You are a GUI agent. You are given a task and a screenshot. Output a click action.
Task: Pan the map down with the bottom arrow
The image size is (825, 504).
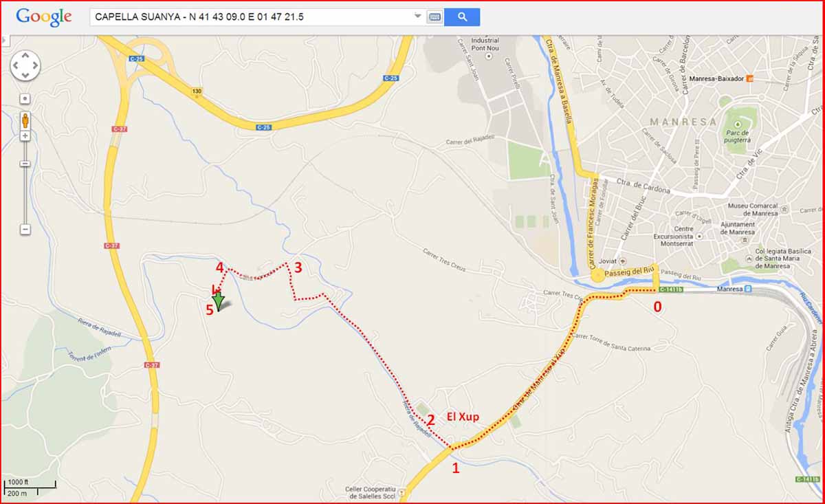tap(25, 76)
